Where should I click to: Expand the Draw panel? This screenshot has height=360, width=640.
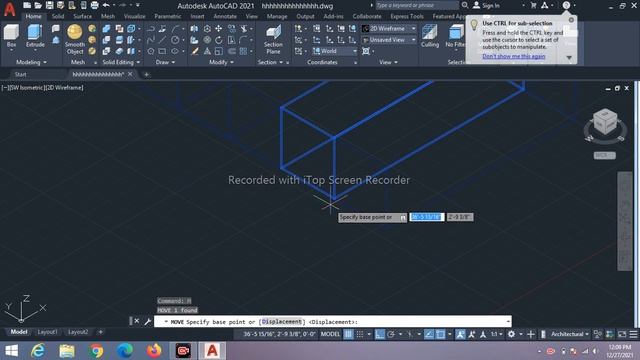[x=165, y=62]
